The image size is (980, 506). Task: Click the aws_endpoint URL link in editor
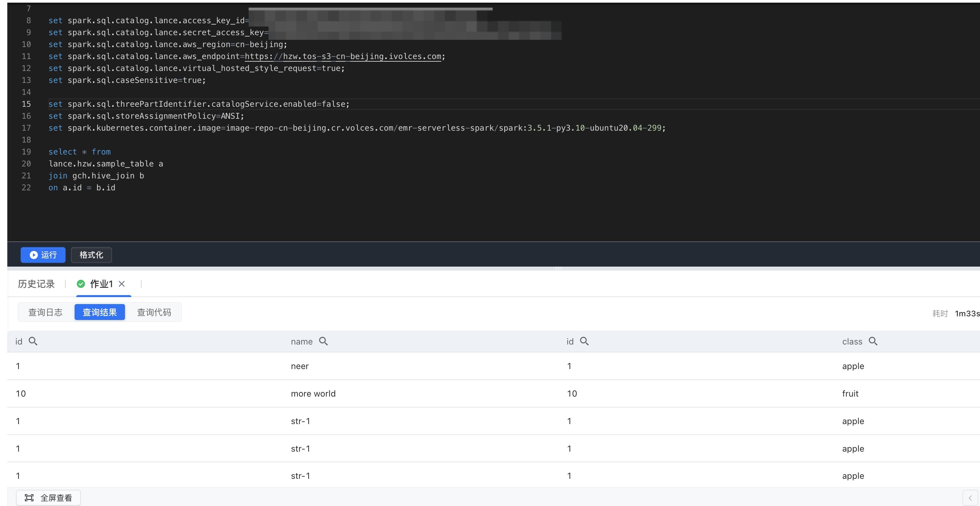[342, 56]
